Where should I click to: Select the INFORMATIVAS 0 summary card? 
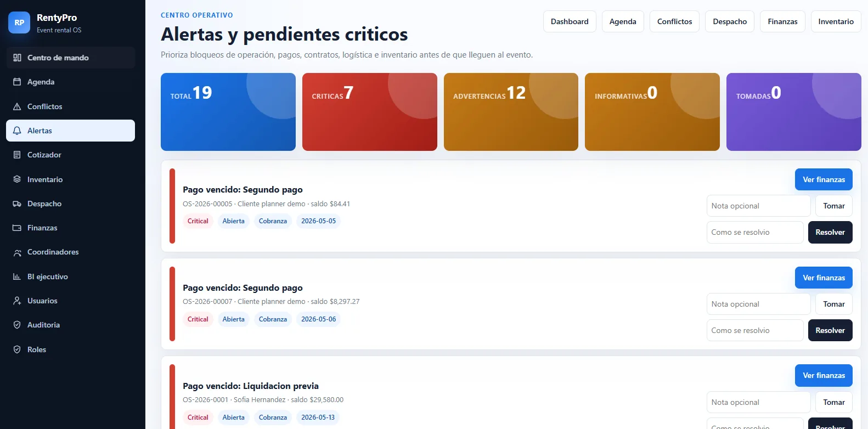click(x=652, y=112)
